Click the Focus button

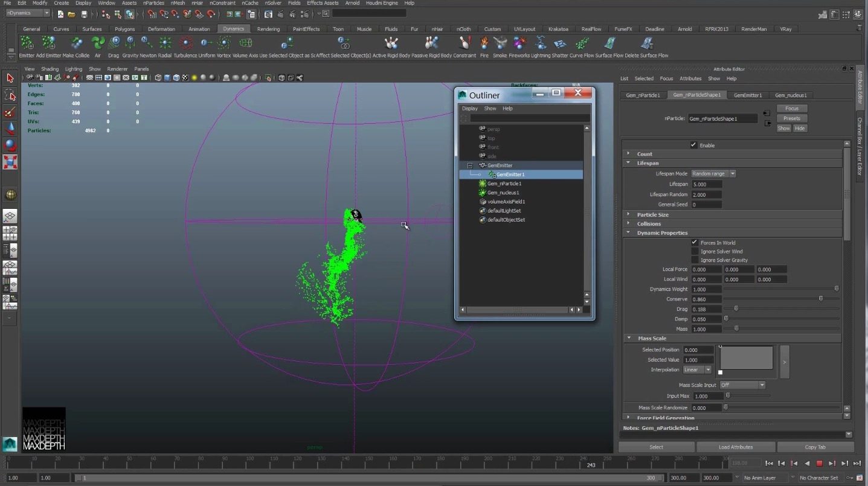(x=792, y=109)
